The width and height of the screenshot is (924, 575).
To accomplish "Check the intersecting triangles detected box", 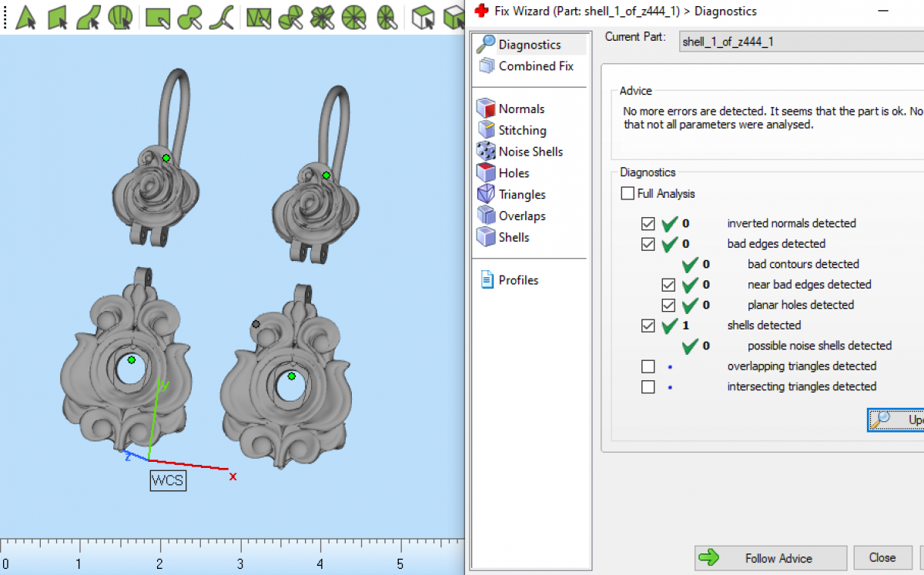I will 648,387.
